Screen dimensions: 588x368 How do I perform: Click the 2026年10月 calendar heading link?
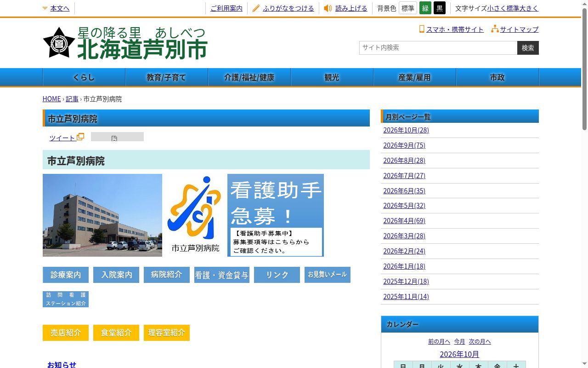point(459,354)
